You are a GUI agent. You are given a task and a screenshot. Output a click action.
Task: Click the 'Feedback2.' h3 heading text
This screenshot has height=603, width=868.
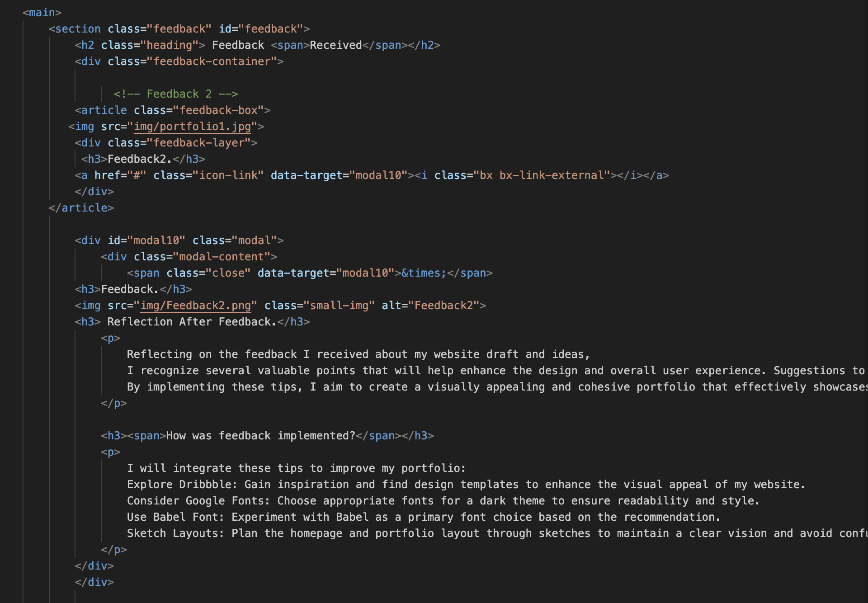click(x=139, y=159)
